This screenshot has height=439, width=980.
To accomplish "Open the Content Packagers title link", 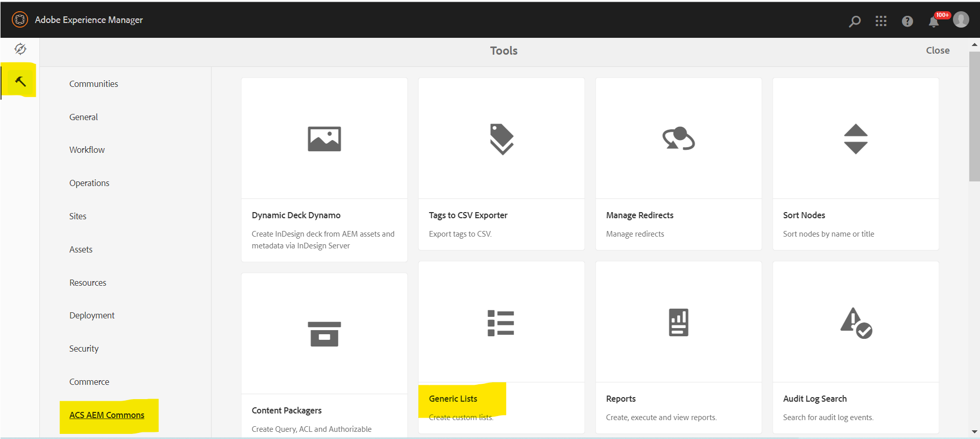I will pyautogui.click(x=286, y=410).
